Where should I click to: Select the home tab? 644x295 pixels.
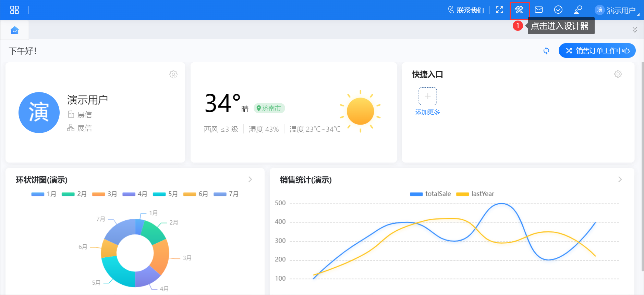coord(14,30)
